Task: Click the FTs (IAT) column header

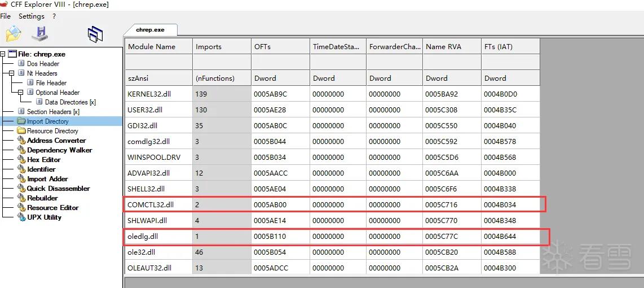Action: 510,46
